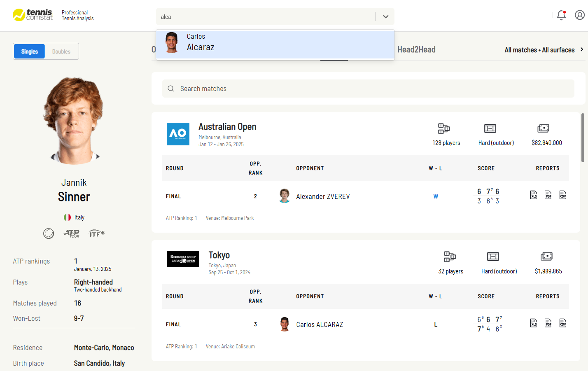Click the Australian Open AO logo
This screenshot has width=588, height=371.
coord(178,134)
